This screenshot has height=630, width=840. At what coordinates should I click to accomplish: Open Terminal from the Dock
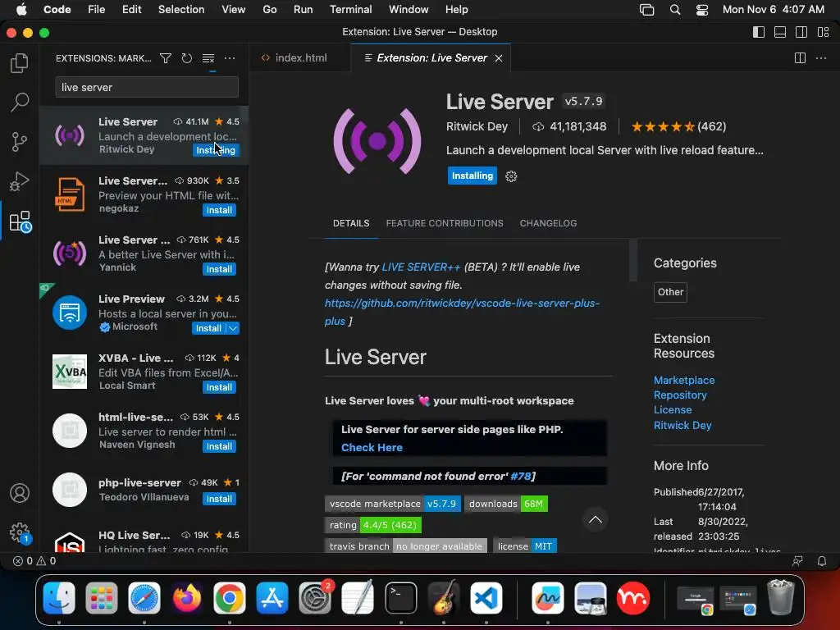coord(400,598)
